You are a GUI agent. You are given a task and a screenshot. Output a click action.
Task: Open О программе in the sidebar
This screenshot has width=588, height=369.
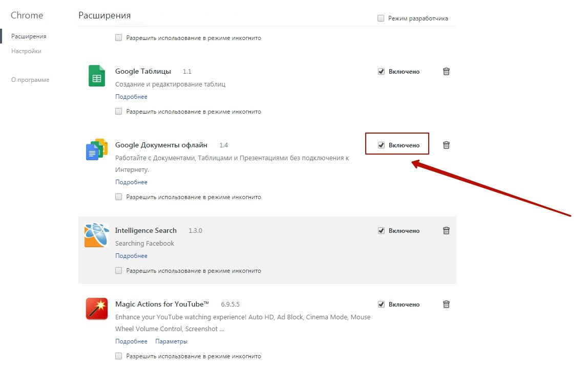pos(30,80)
